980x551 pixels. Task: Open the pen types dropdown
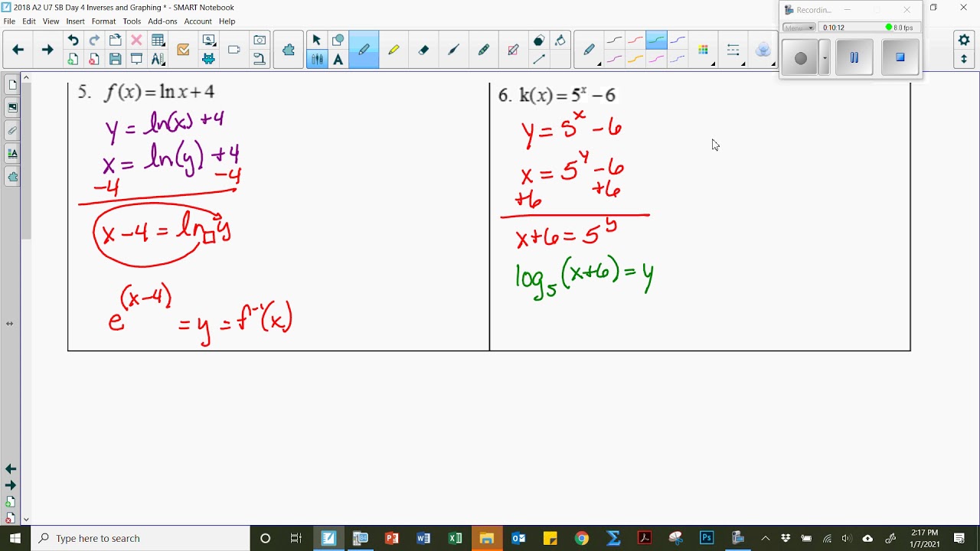click(x=589, y=50)
